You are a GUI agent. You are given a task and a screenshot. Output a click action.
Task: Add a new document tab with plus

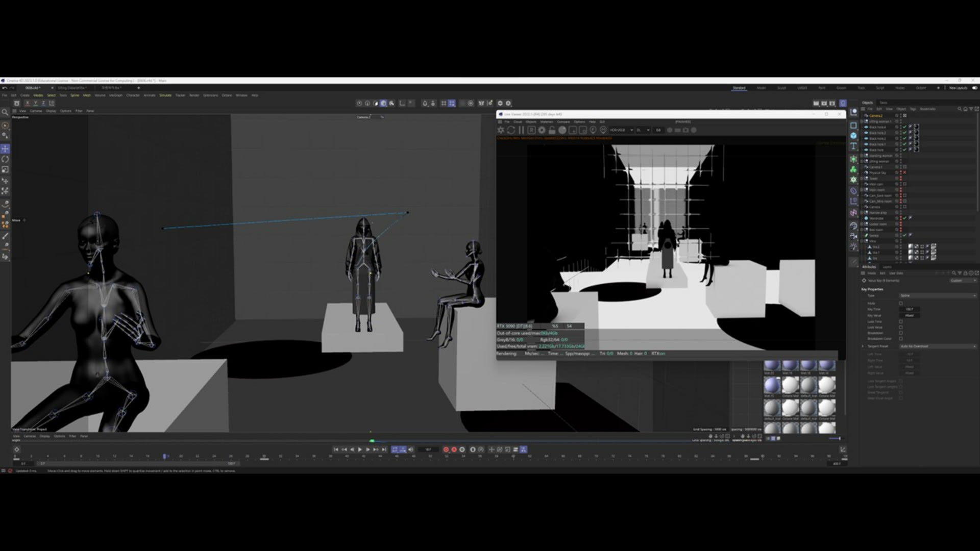138,88
